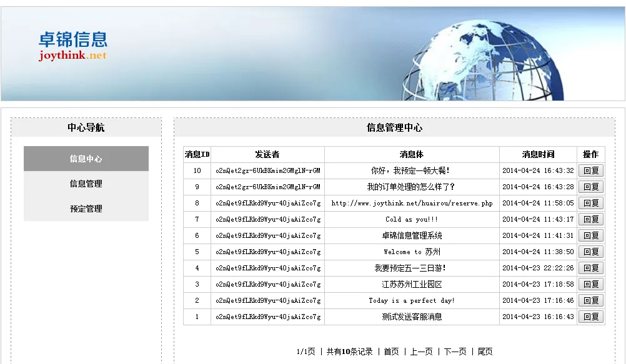
Task: Click sender ID in message 8 row
Action: [268, 203]
